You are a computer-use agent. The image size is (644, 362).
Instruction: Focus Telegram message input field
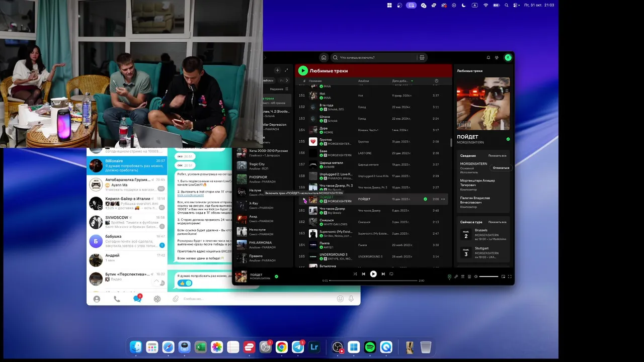click(x=258, y=299)
